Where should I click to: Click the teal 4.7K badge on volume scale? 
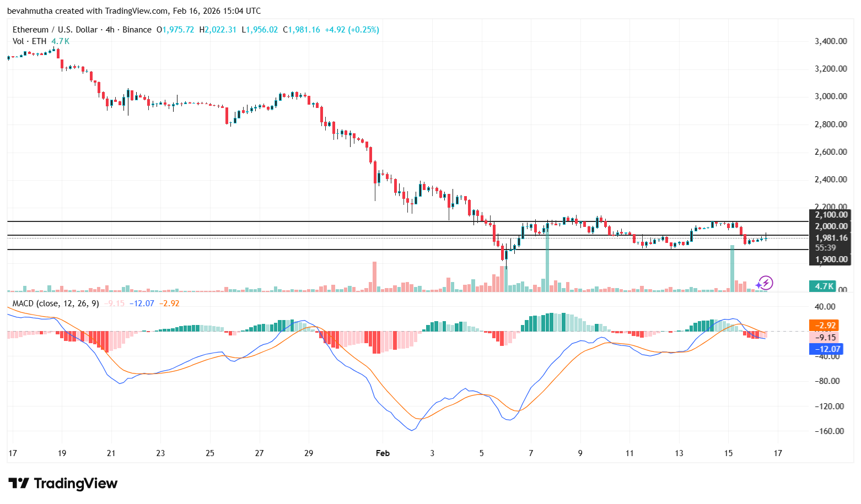pos(824,286)
